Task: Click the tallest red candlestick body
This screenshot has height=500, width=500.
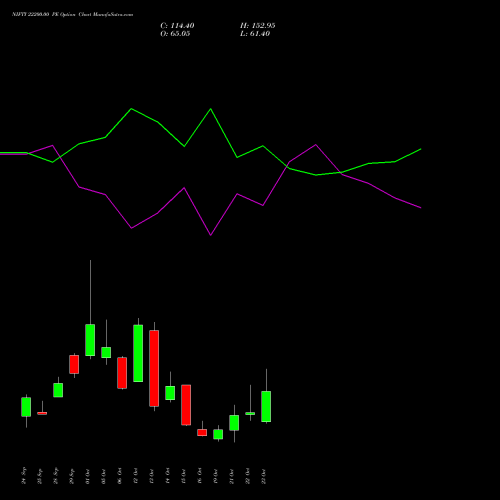Action: [154, 368]
